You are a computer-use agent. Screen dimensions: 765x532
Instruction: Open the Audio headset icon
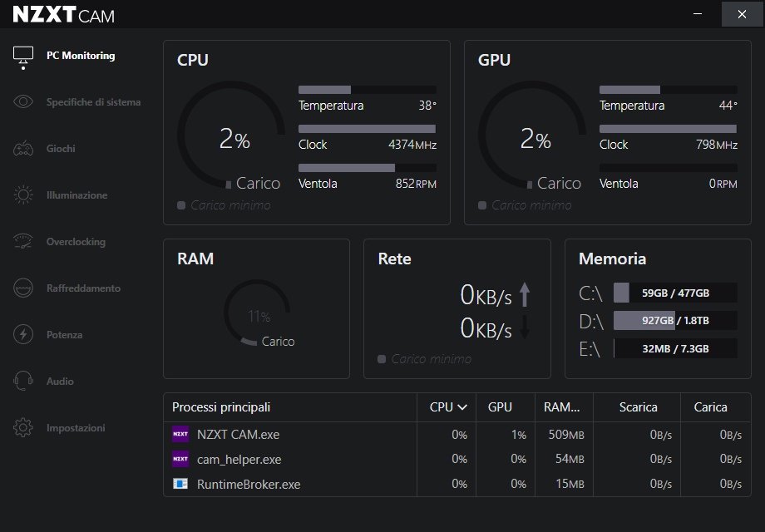coord(23,382)
